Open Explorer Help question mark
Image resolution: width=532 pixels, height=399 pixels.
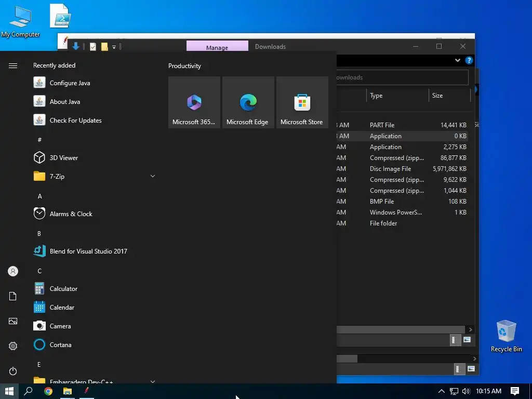pos(469,60)
